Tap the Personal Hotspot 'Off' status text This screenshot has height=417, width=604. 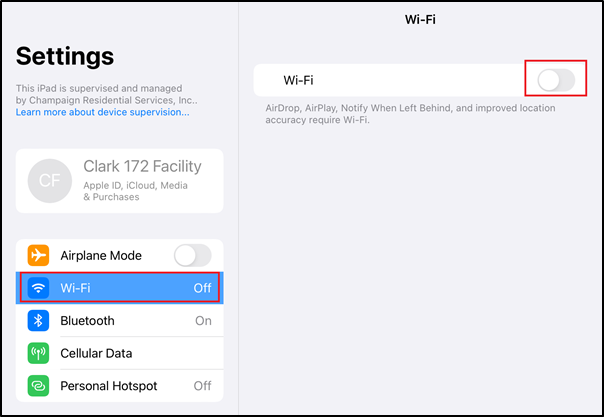202,386
